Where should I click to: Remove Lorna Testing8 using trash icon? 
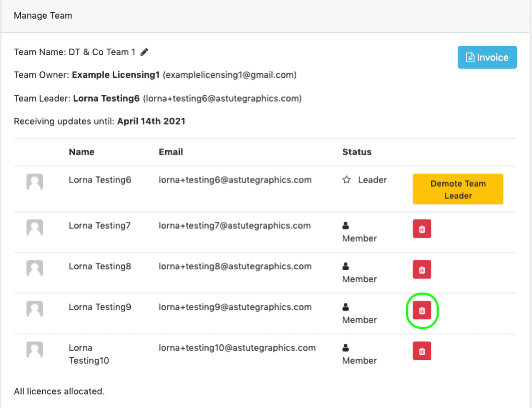pos(422,269)
